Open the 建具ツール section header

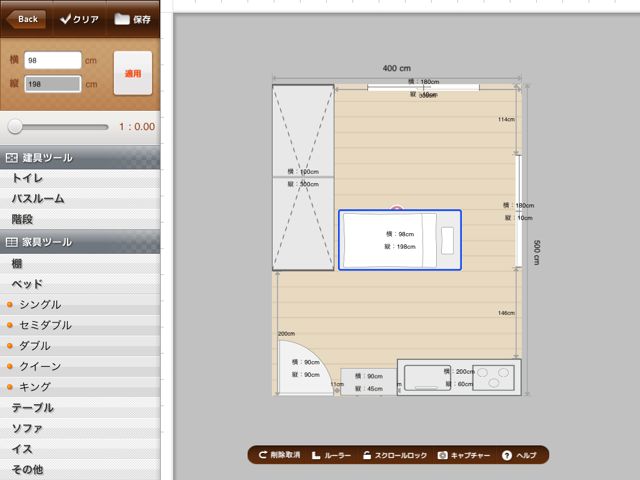point(80,158)
